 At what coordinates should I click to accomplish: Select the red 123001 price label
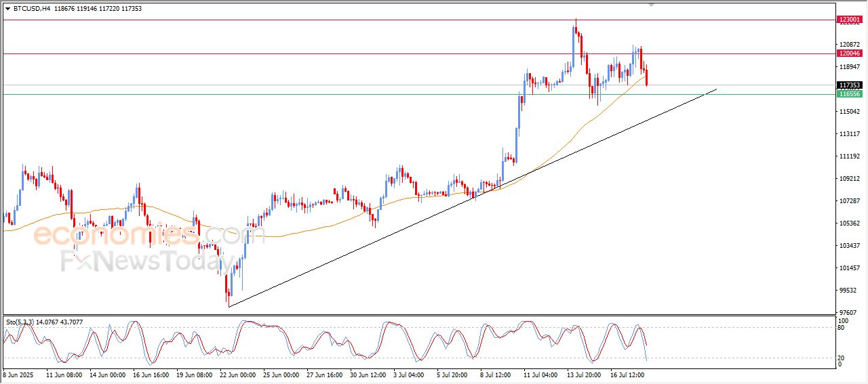[x=850, y=20]
